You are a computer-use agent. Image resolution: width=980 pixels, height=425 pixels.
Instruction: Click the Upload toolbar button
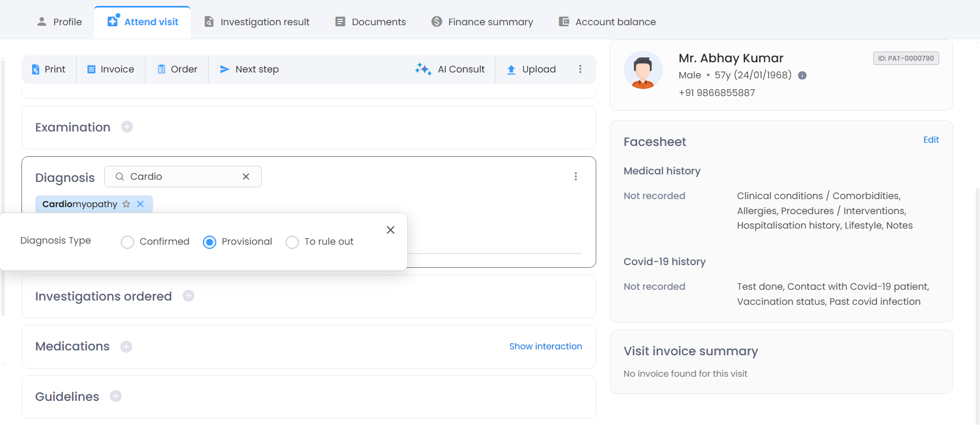(x=531, y=69)
